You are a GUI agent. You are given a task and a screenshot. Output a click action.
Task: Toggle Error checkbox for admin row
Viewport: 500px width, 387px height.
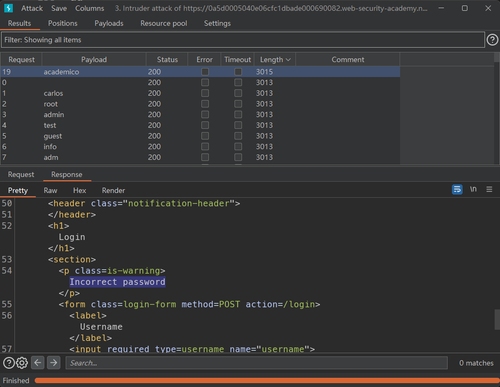205,114
